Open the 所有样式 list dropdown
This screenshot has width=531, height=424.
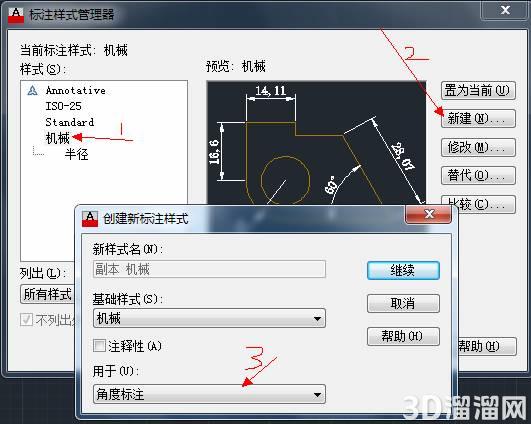click(x=47, y=294)
